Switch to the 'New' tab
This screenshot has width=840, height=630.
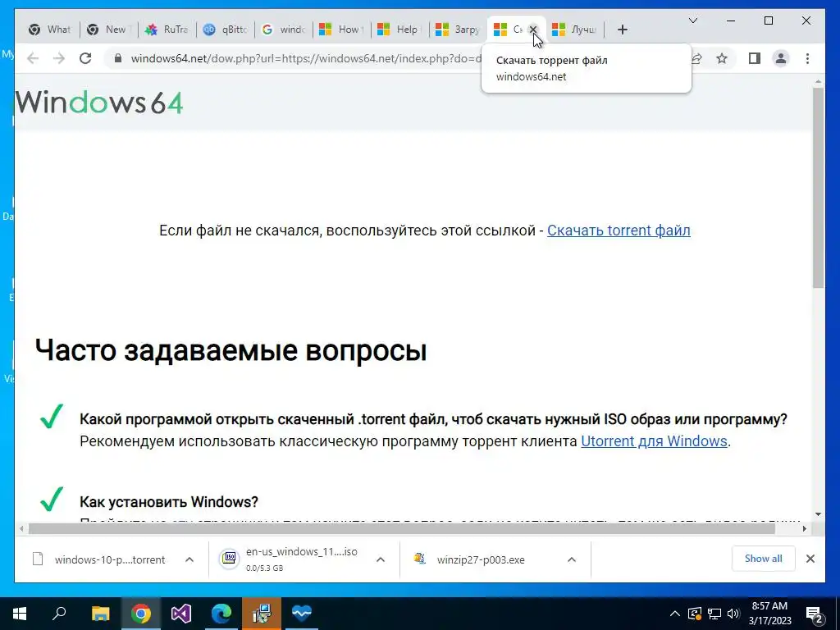(x=107, y=30)
